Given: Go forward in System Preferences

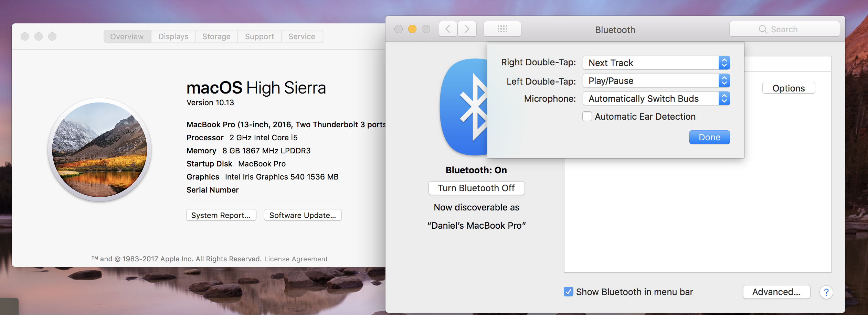Looking at the screenshot, I should point(467,29).
